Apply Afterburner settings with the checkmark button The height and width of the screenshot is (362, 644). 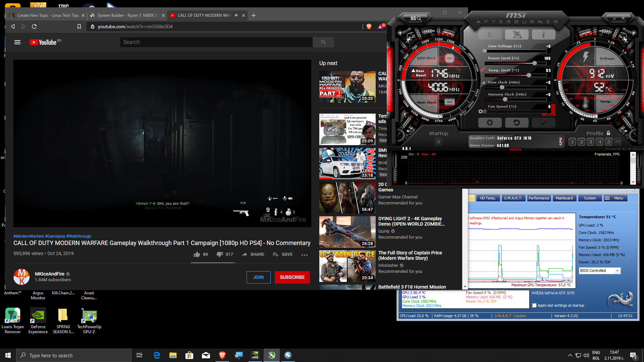pyautogui.click(x=543, y=123)
